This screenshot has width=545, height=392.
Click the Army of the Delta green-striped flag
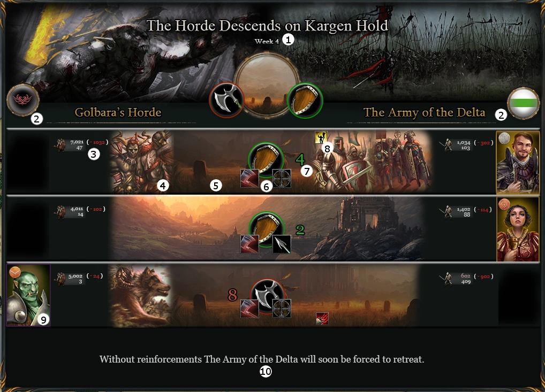click(523, 103)
